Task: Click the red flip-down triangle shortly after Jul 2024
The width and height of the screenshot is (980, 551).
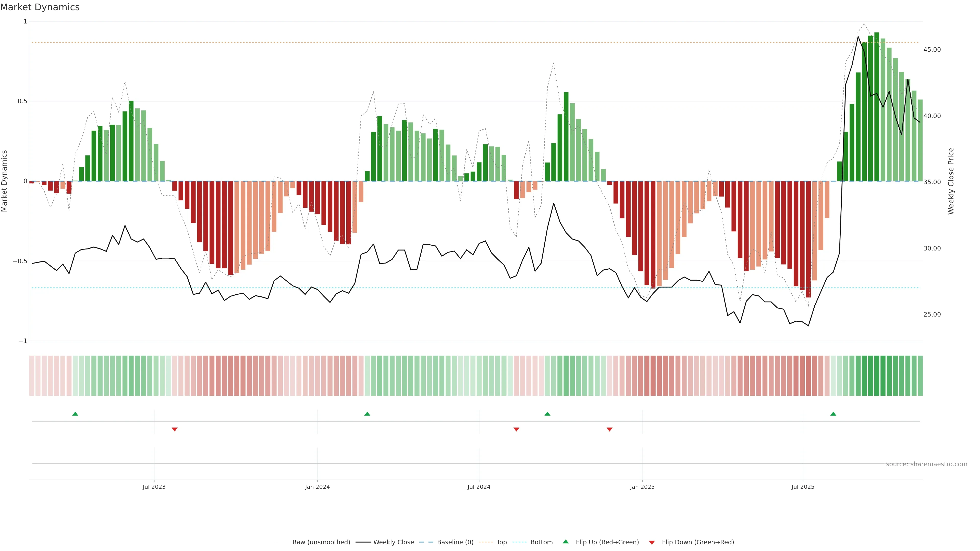Action: click(516, 429)
